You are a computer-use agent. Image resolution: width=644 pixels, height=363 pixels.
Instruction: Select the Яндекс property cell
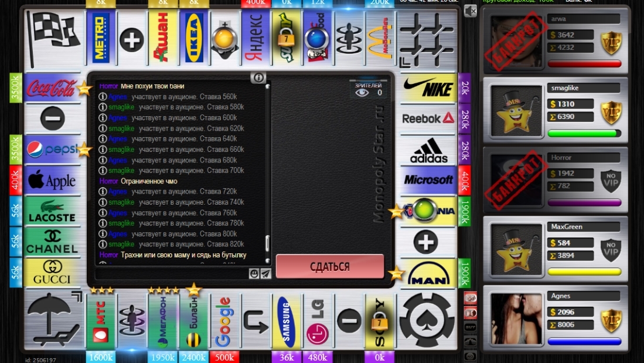255,38
